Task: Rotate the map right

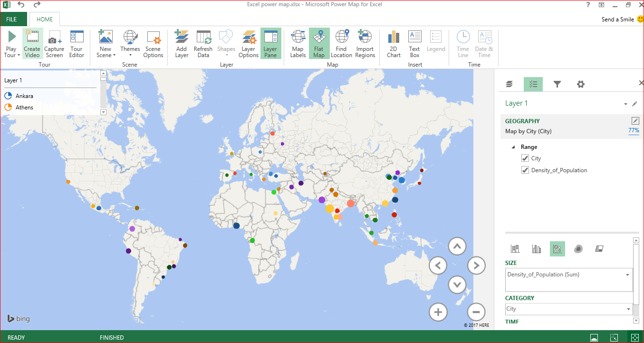Action: point(476,265)
